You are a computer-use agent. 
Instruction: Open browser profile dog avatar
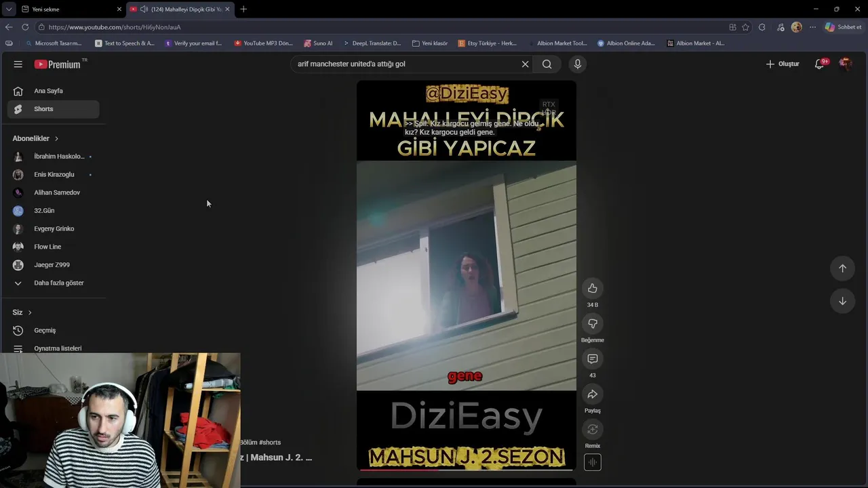click(x=796, y=27)
